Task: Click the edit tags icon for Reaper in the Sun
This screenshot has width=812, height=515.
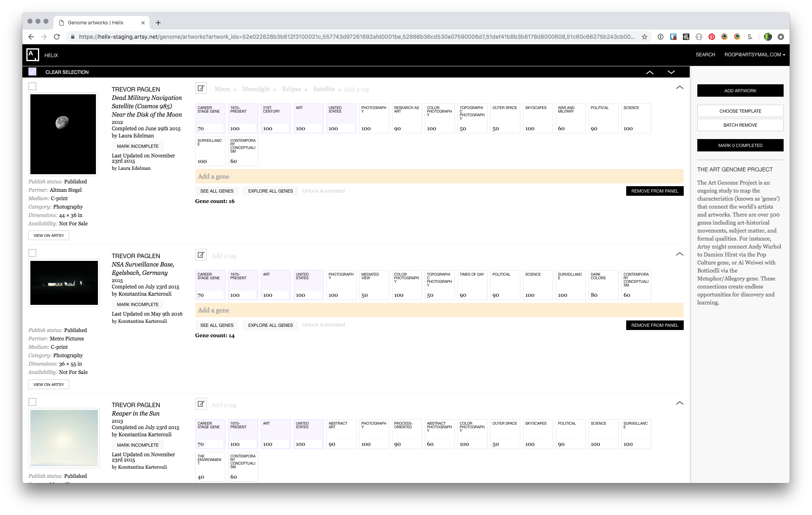Action: (201, 404)
